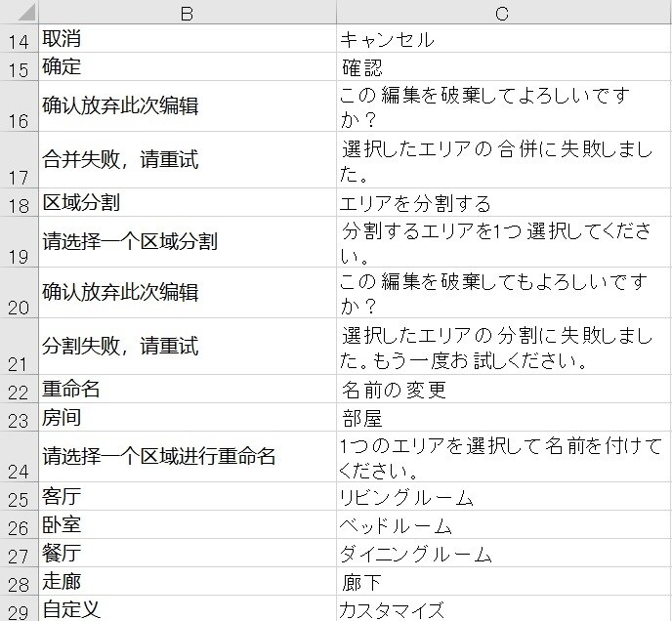Click cell エリアを分割する

(x=504, y=202)
